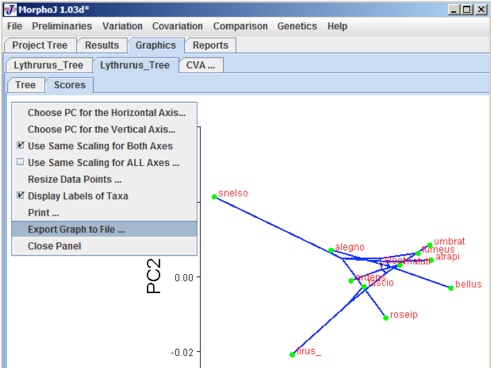Image resolution: width=491 pixels, height=368 pixels.
Task: Click the alegno data point
Action: pos(331,250)
